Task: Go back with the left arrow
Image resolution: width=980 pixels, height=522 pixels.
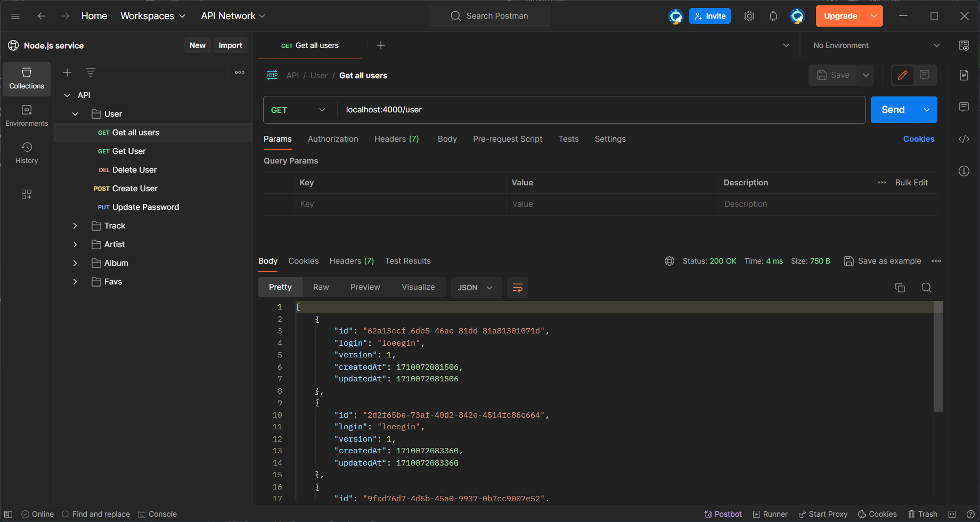Action: pyautogui.click(x=42, y=16)
